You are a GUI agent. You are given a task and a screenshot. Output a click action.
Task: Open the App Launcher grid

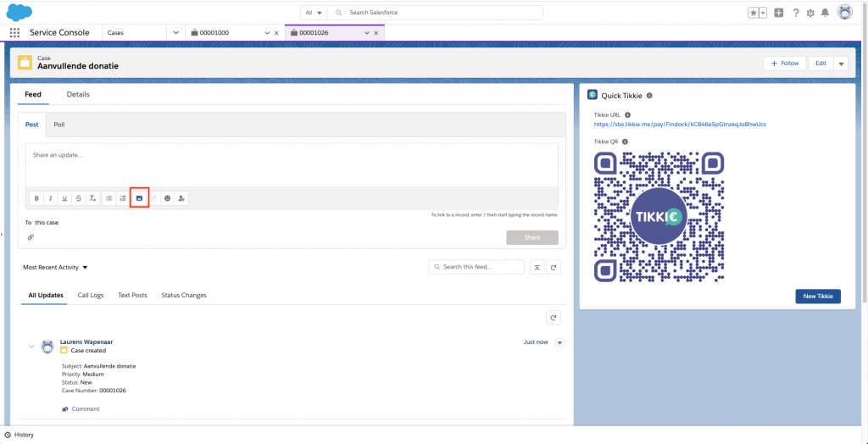[14, 32]
